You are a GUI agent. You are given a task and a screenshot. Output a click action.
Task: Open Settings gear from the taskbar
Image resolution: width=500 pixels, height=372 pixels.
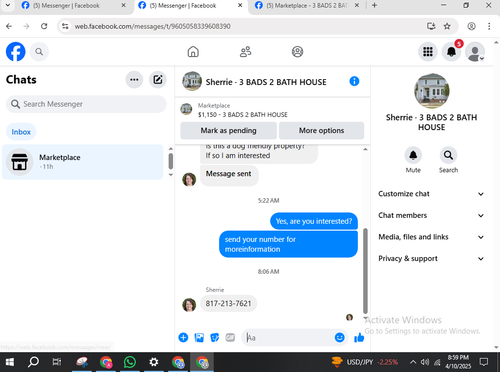tap(154, 362)
